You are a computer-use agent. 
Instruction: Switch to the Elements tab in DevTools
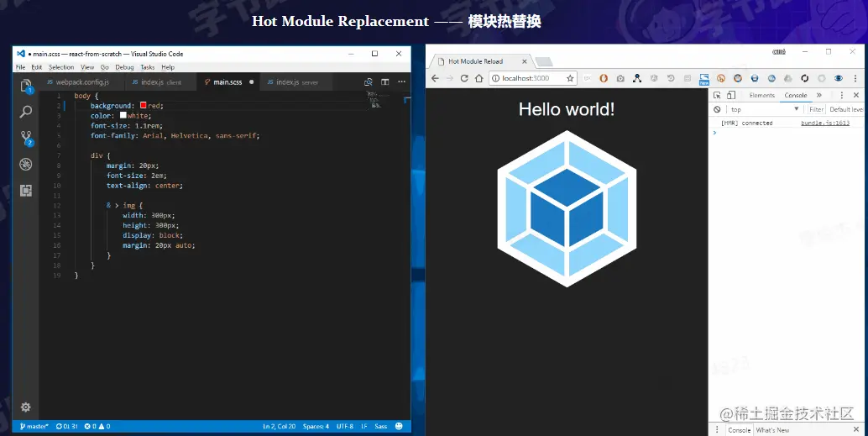pos(761,95)
